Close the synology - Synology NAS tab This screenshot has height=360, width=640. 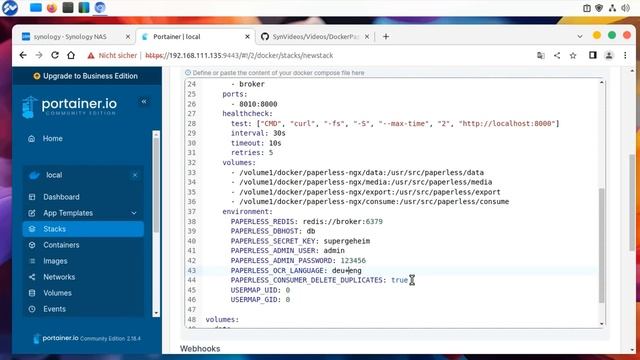(128, 37)
